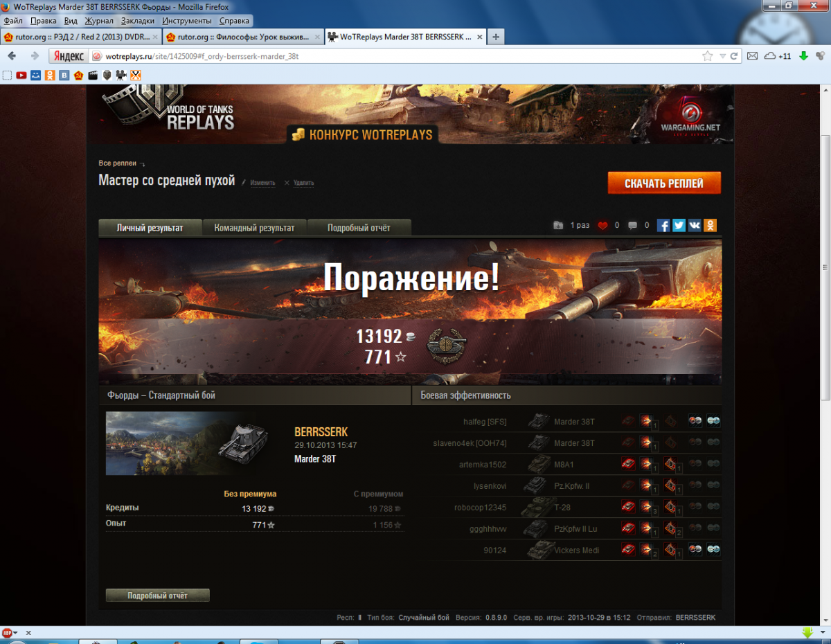
Task: Click the player name slaveno4ek [OOH74]
Action: (470, 443)
